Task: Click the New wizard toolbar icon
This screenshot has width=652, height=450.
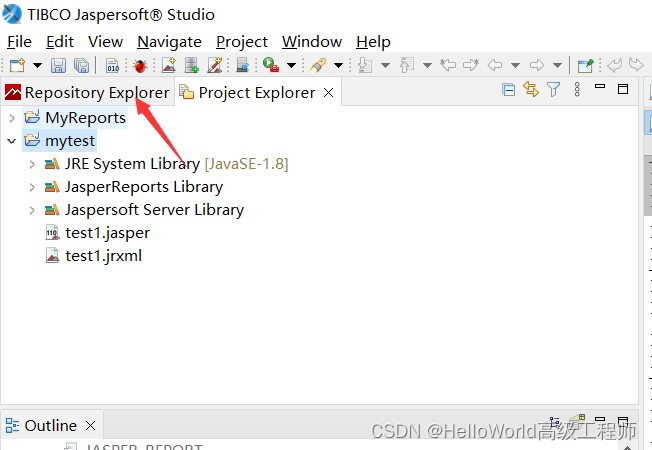Action: click(17, 65)
